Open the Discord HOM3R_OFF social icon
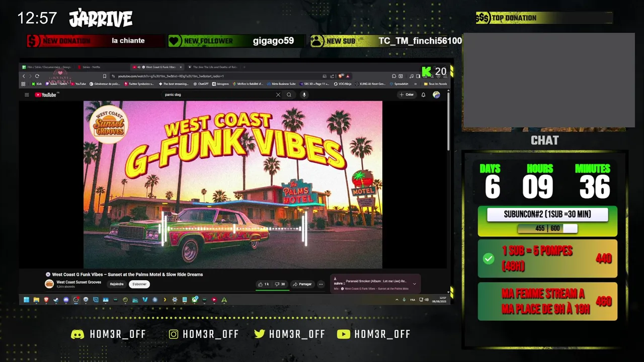This screenshot has height=362, width=644. click(x=77, y=334)
